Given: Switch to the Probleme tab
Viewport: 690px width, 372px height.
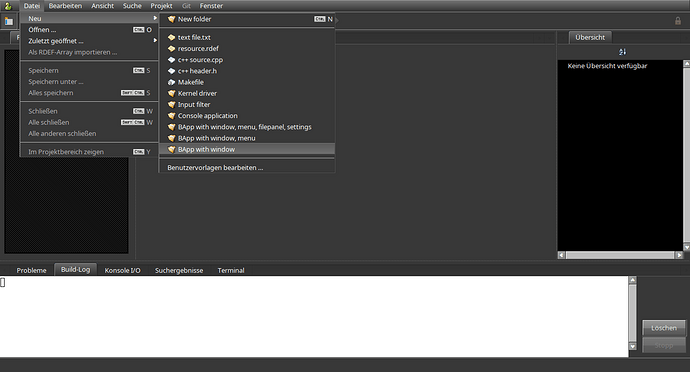Looking at the screenshot, I should (x=31, y=270).
